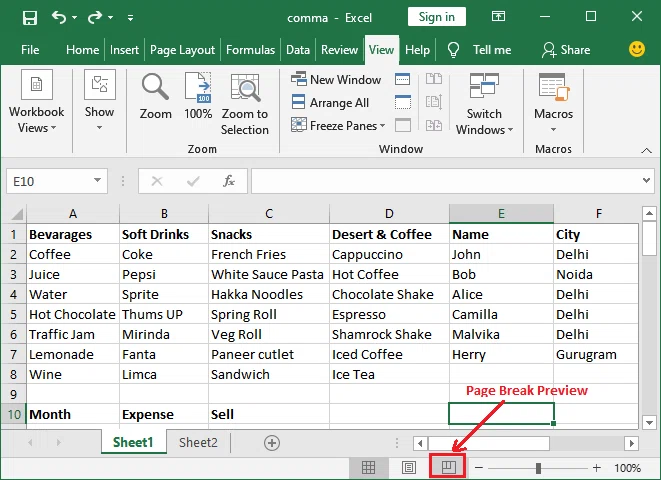Click the Save icon in the title bar
The image size is (661, 480).
30,18
